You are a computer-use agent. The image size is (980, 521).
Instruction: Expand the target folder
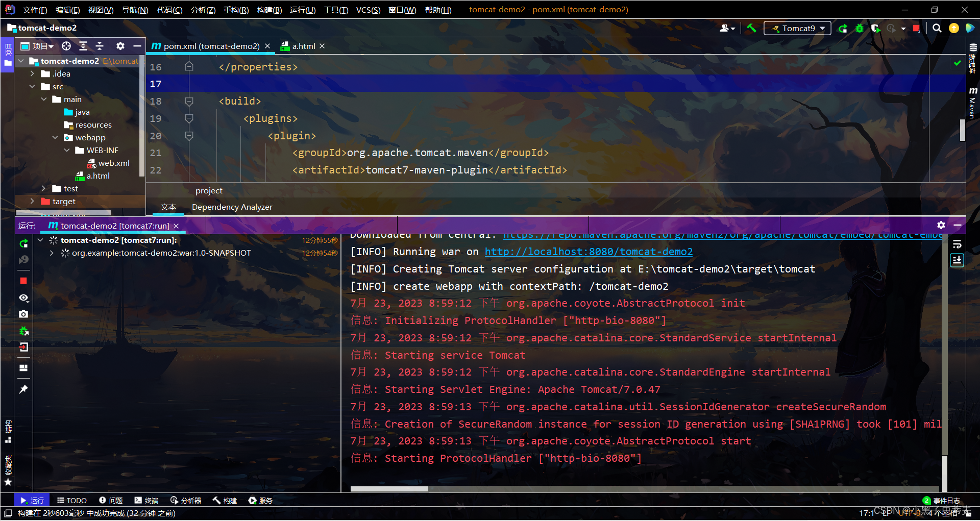[x=32, y=201]
